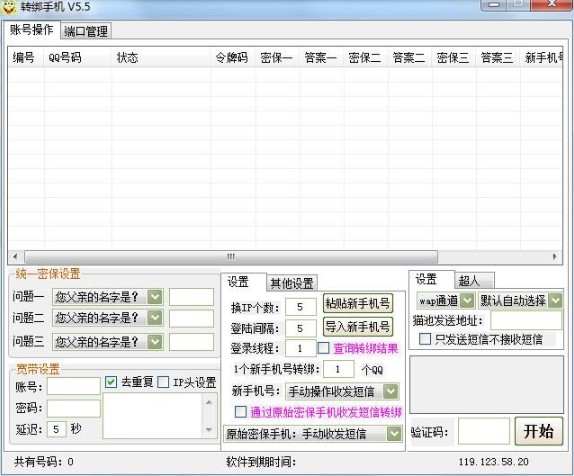Viewport: 574px width, 476px height.
Task: Toggle the 去重复 checkbox
Action: tap(111, 382)
